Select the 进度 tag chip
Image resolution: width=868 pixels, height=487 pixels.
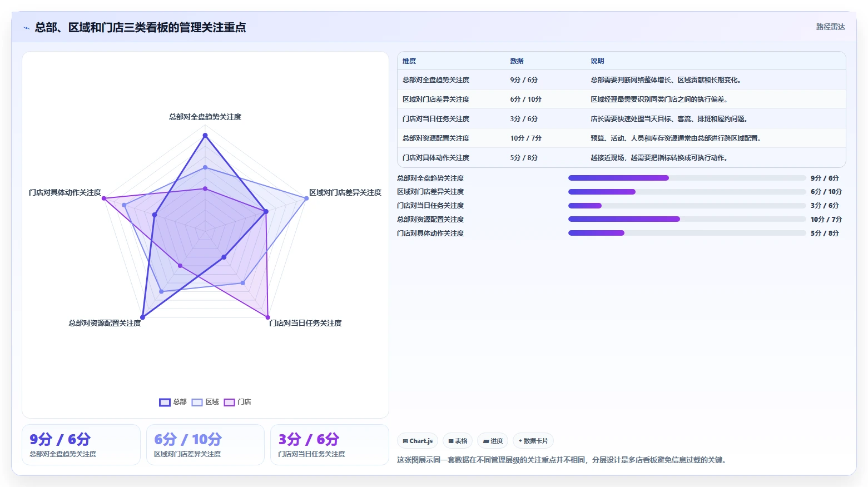(493, 441)
